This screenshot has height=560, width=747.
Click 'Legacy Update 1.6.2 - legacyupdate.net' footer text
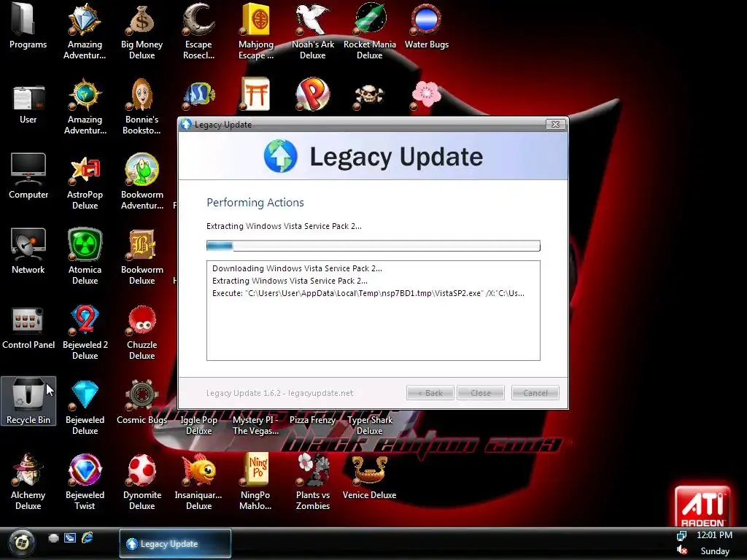[279, 393]
